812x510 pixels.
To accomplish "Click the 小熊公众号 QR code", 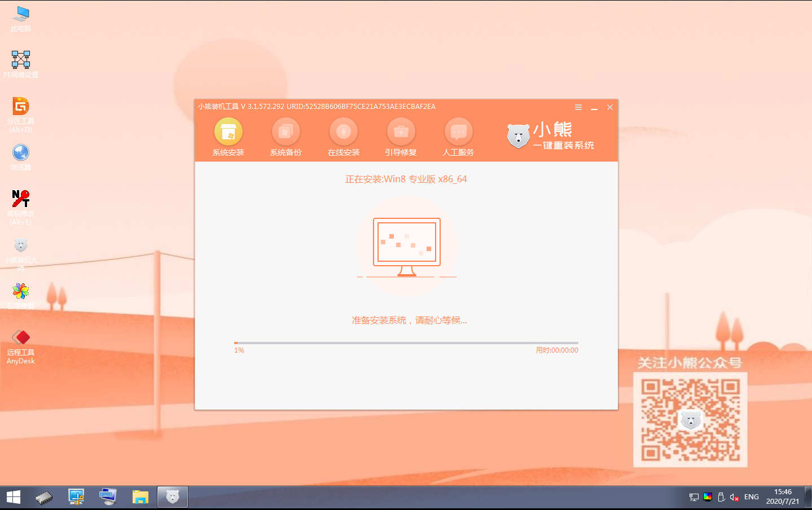I will (x=690, y=420).
